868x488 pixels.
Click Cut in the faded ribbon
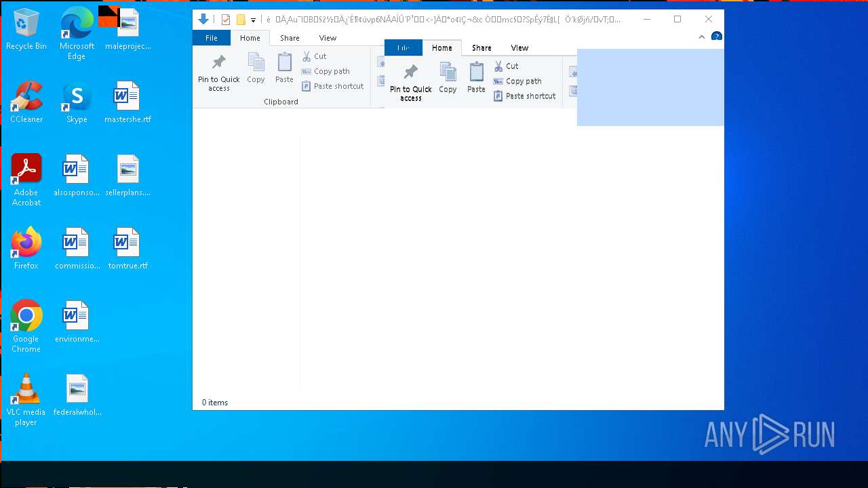pyautogui.click(x=314, y=56)
